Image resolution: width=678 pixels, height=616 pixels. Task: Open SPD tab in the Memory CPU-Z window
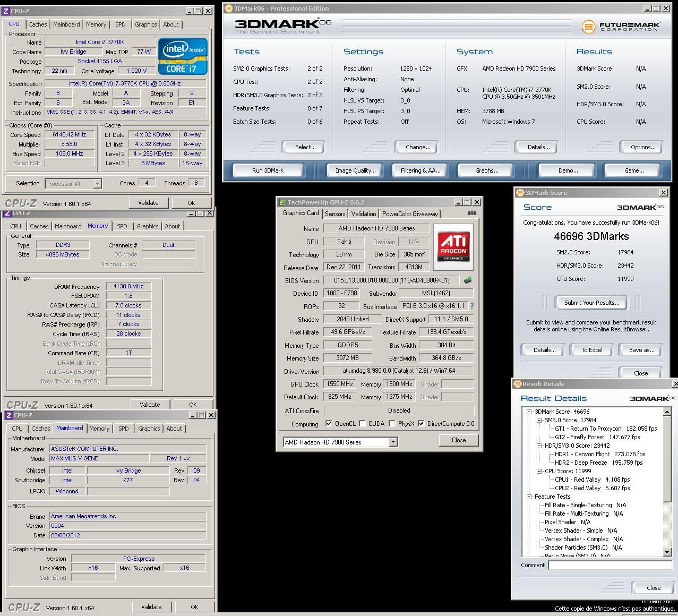point(122,226)
